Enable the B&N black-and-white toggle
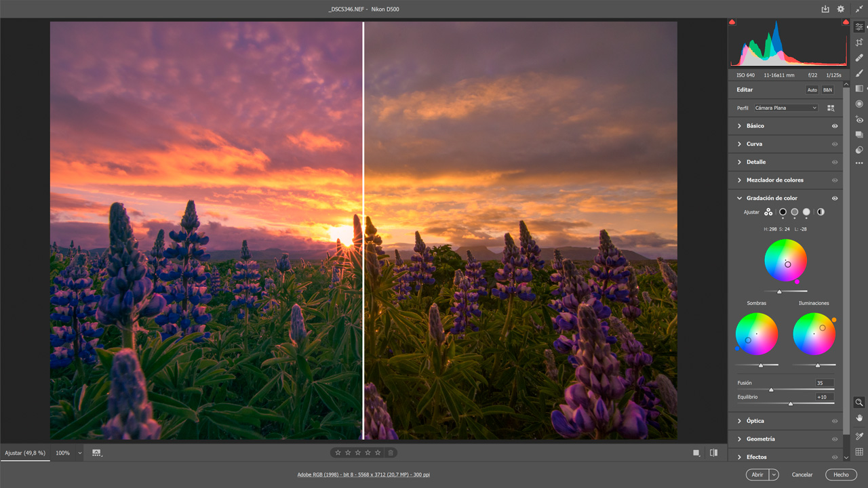Viewport: 868px width, 488px height. [827, 89]
